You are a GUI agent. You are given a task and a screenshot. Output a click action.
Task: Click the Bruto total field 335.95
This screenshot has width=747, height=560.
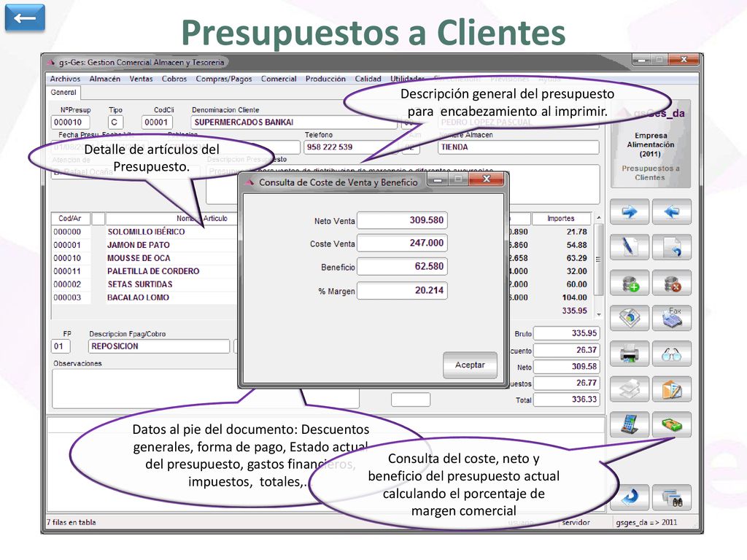[566, 333]
